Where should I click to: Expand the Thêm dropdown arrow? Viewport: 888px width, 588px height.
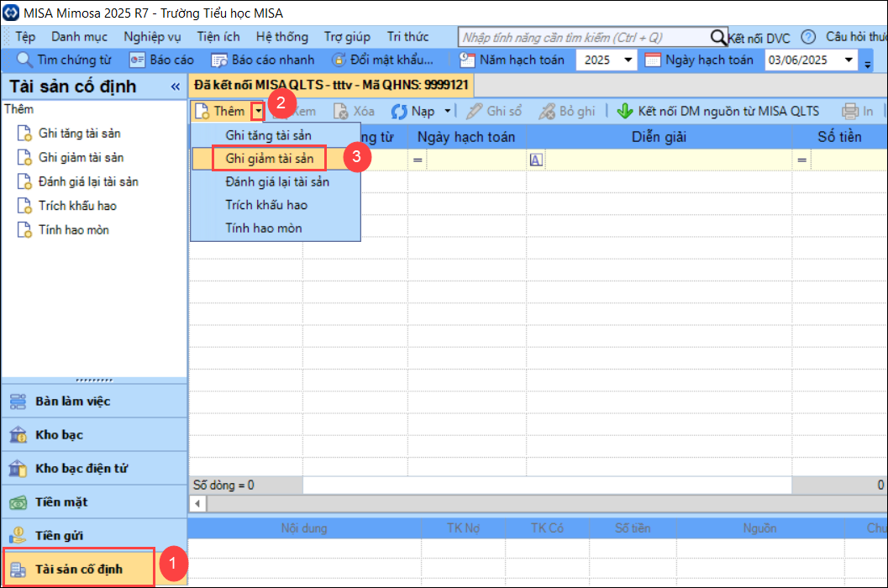click(258, 111)
